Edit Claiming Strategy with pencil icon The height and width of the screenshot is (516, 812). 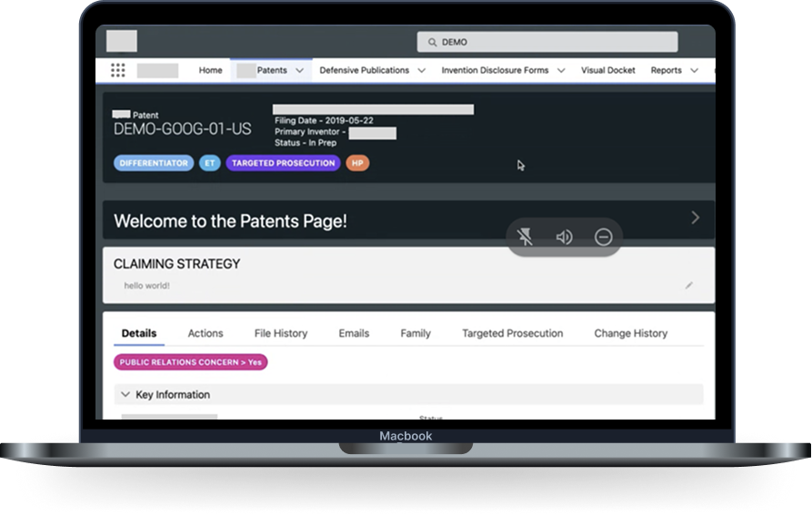(x=688, y=286)
